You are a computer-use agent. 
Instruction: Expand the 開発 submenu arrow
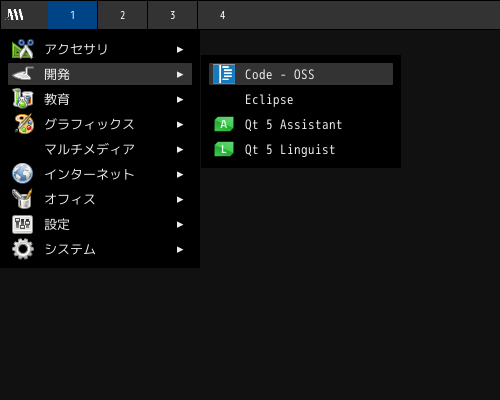[180, 75]
